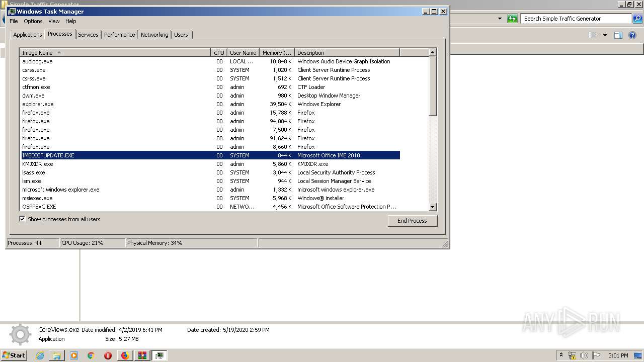Viewport: 644px width, 362px height.
Task: Click the CoreViews.exe gear file icon
Action: pyautogui.click(x=20, y=335)
